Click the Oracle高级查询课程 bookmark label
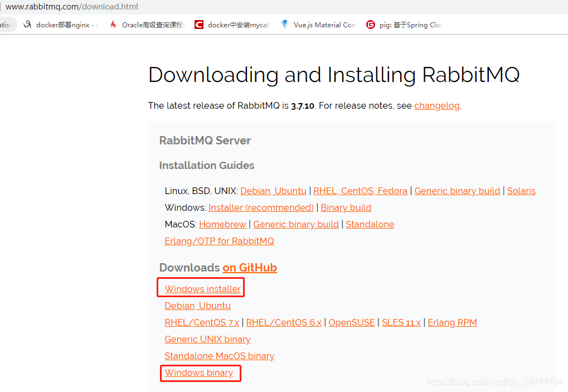Viewport: 568px width, 392px height. click(153, 25)
